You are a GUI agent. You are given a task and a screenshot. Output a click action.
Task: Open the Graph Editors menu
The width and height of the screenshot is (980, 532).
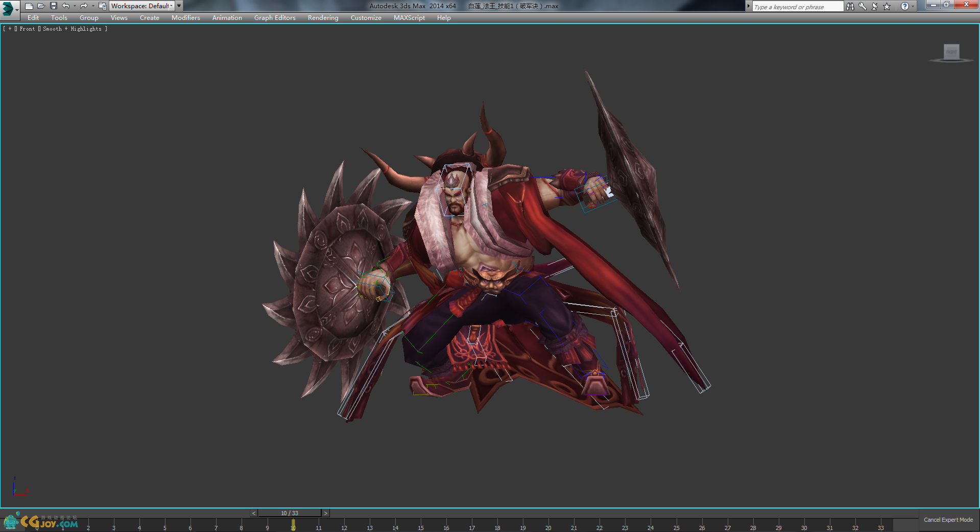275,18
